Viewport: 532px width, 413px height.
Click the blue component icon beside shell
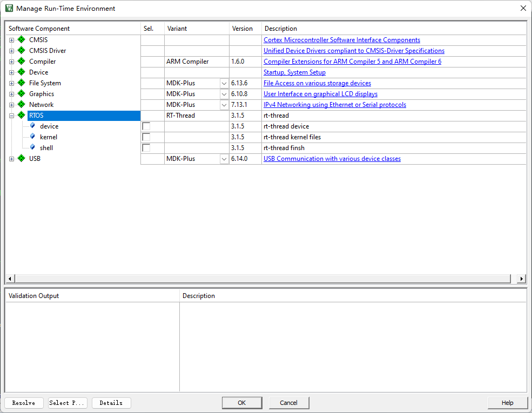pos(32,148)
